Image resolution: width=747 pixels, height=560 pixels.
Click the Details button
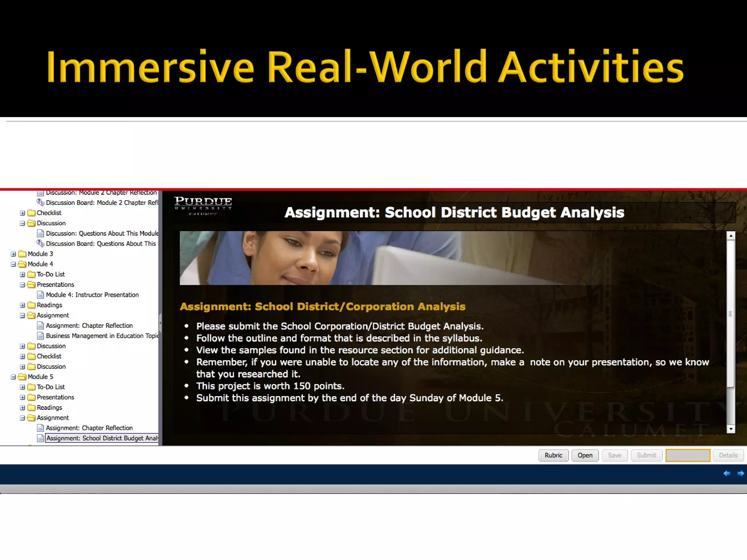[x=728, y=455]
